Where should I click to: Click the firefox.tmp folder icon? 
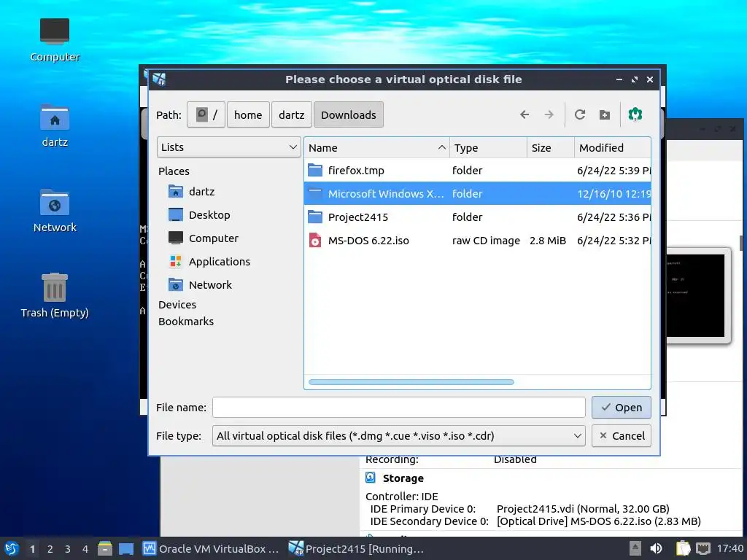pyautogui.click(x=315, y=169)
